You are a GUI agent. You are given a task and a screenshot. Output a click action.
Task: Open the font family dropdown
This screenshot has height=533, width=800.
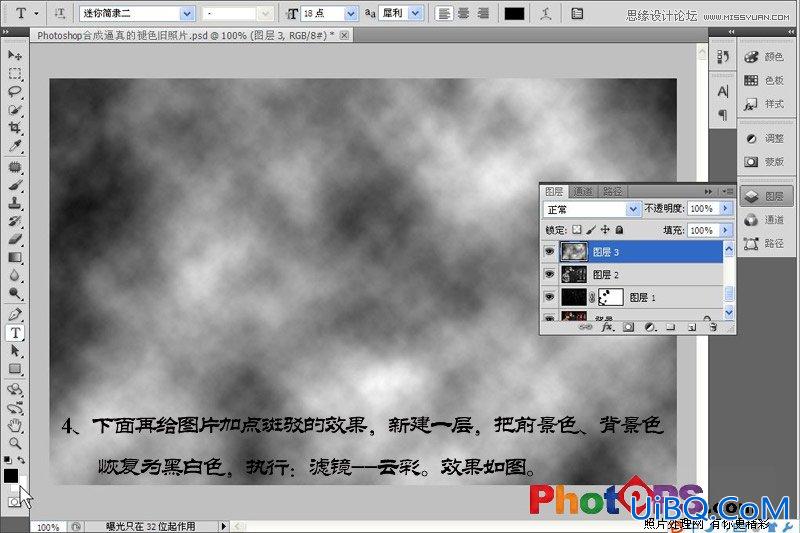(x=187, y=14)
